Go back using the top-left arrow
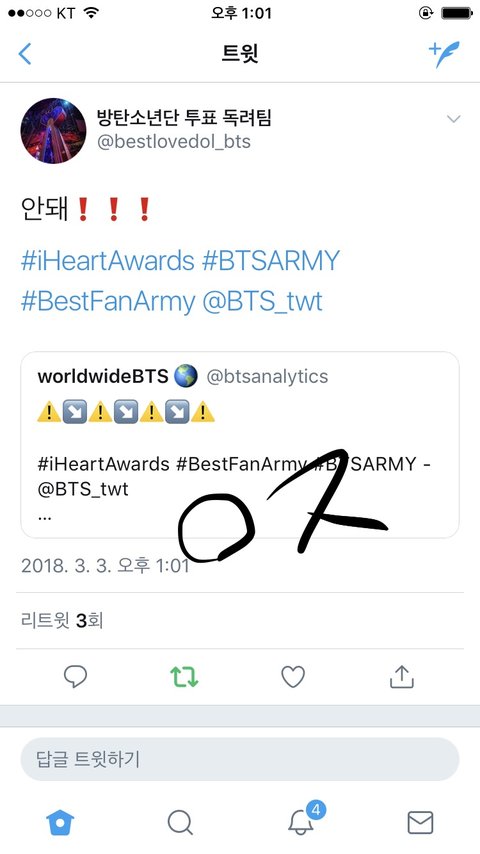 click(25, 54)
